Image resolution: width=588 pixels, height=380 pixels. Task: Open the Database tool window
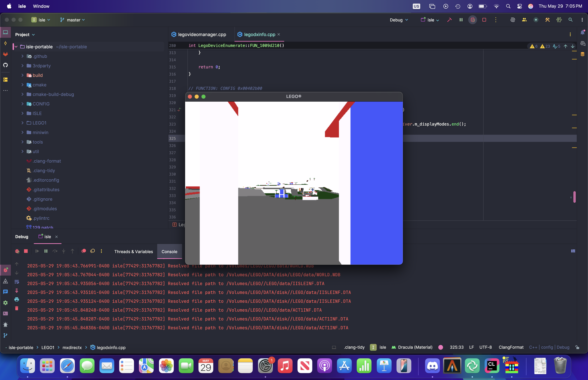coord(583,54)
